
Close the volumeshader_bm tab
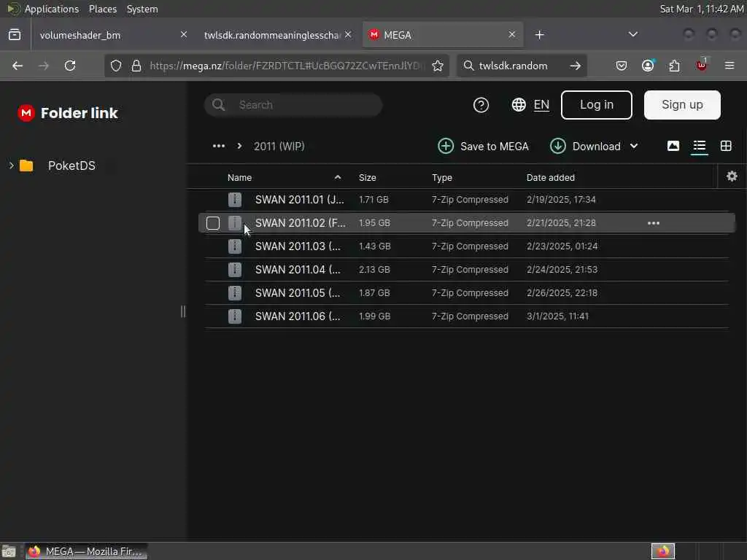coord(183,34)
